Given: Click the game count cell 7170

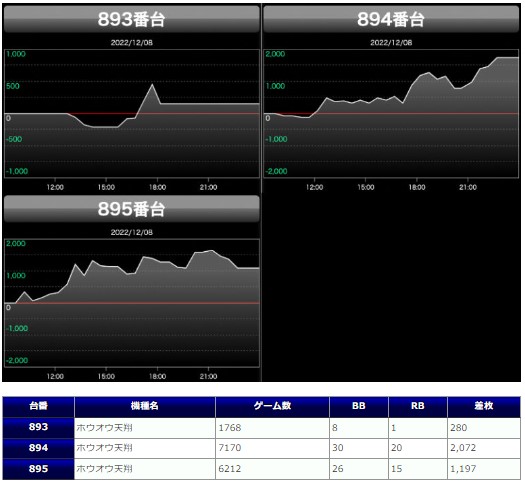Looking at the screenshot, I should coord(272,448).
